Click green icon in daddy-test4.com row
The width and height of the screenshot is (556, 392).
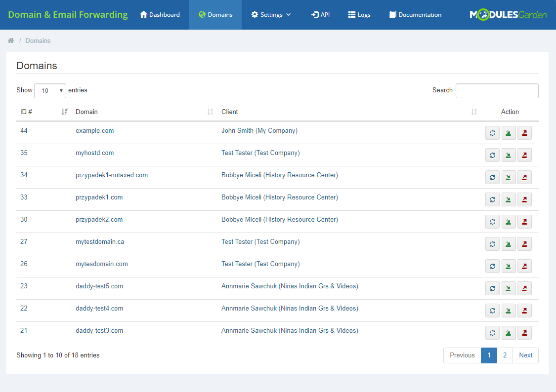pos(509,311)
